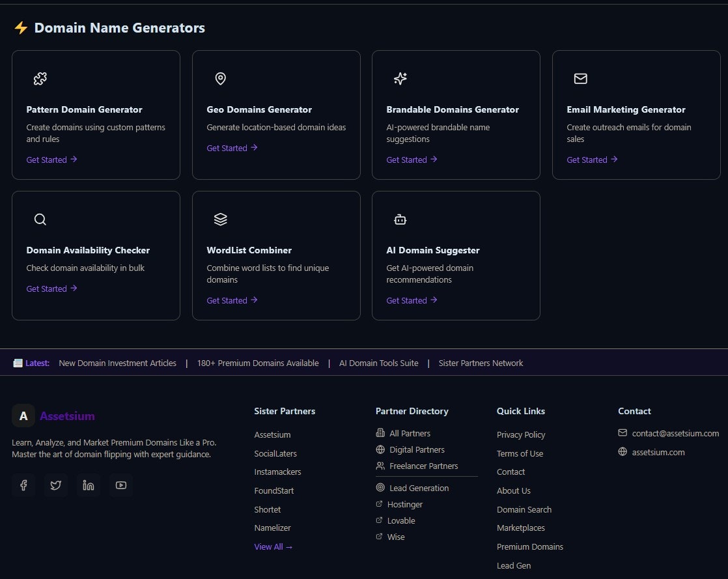
Task: Select the Lead Generation target icon
Action: pyautogui.click(x=380, y=488)
